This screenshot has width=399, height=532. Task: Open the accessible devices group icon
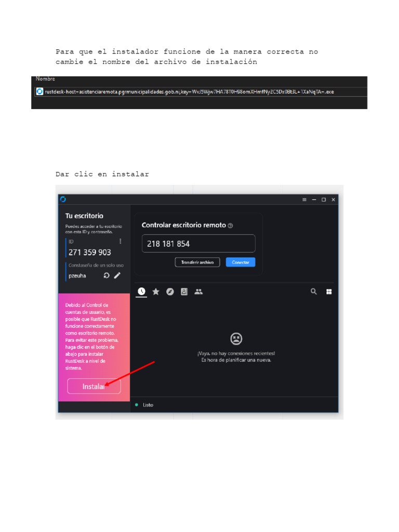pos(198,291)
